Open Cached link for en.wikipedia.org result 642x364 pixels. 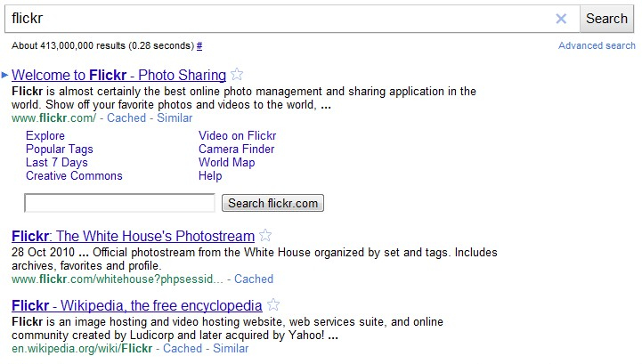tap(183, 349)
